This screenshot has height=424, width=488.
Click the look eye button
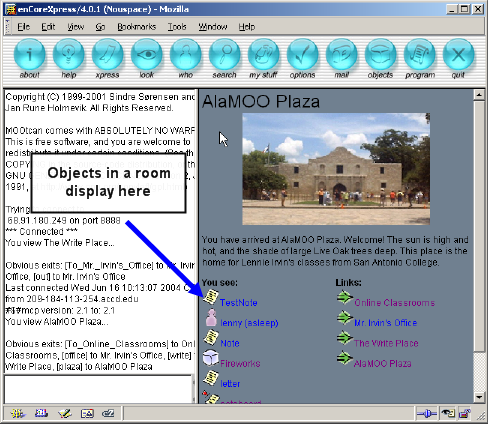tap(147, 54)
